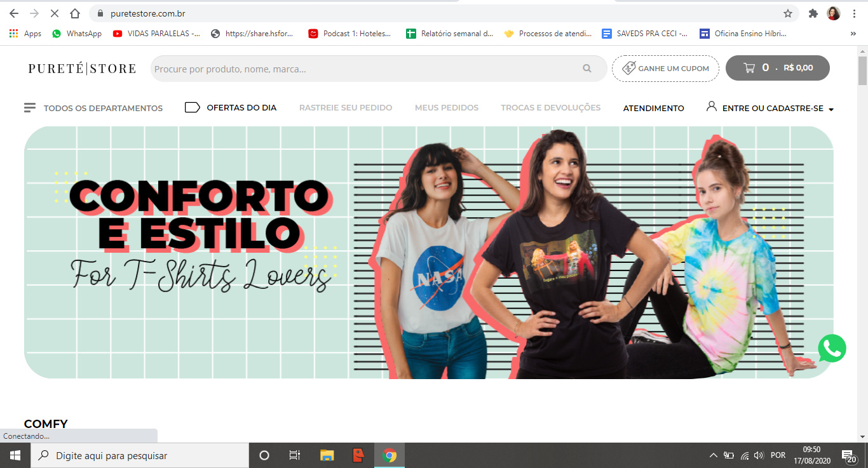Open the red app icon on taskbar
868x468 pixels.
[x=358, y=455]
